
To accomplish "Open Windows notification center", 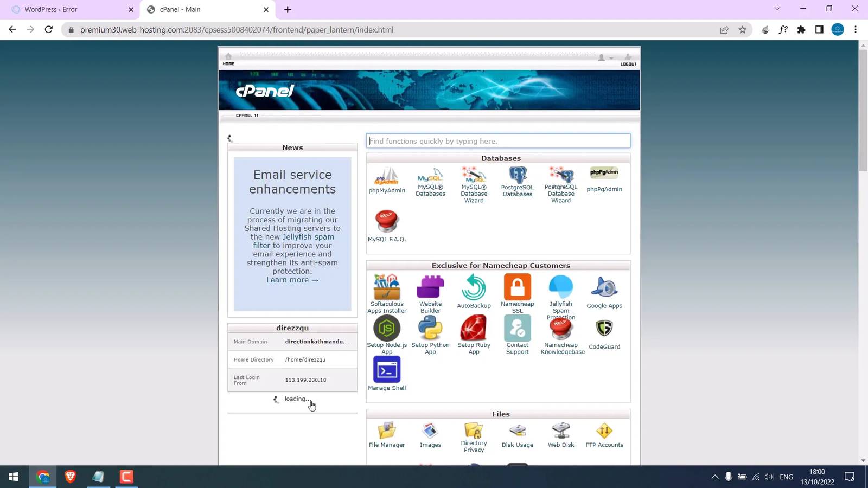I will coord(850,477).
